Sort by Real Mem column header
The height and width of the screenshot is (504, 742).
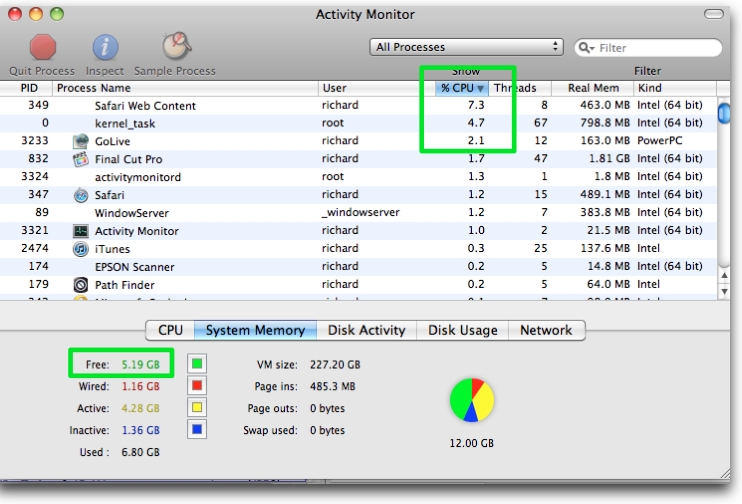coord(592,88)
